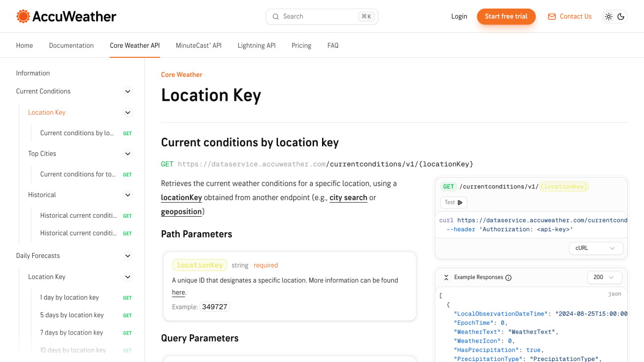Click the highlighted Location Key sidebar label
The height and width of the screenshot is (362, 644).
click(x=47, y=113)
